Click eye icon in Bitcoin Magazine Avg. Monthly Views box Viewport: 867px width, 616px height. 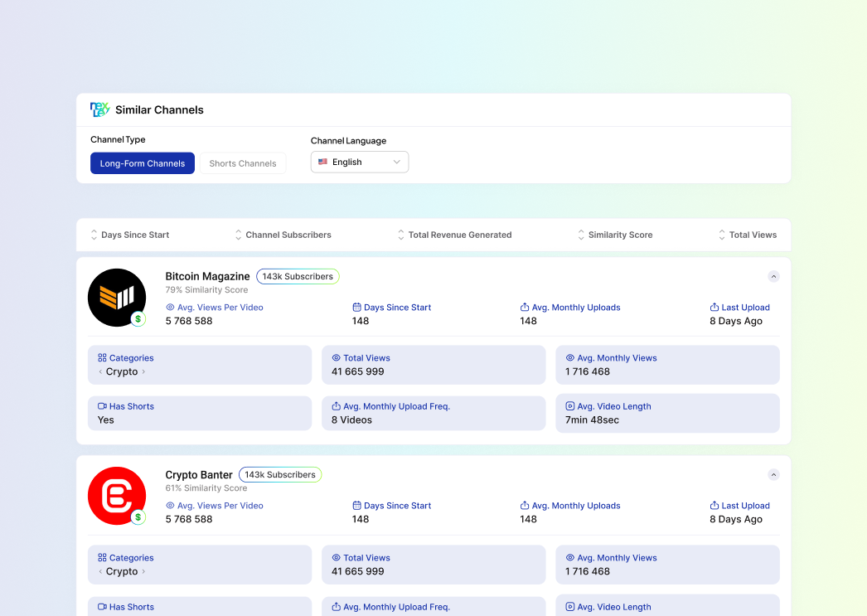point(570,358)
